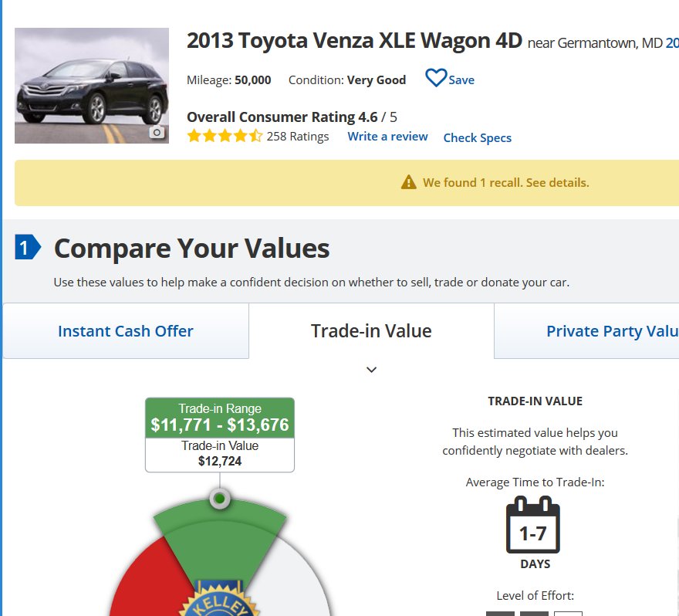Click the heart Save icon
This screenshot has width=679, height=616.
point(436,78)
